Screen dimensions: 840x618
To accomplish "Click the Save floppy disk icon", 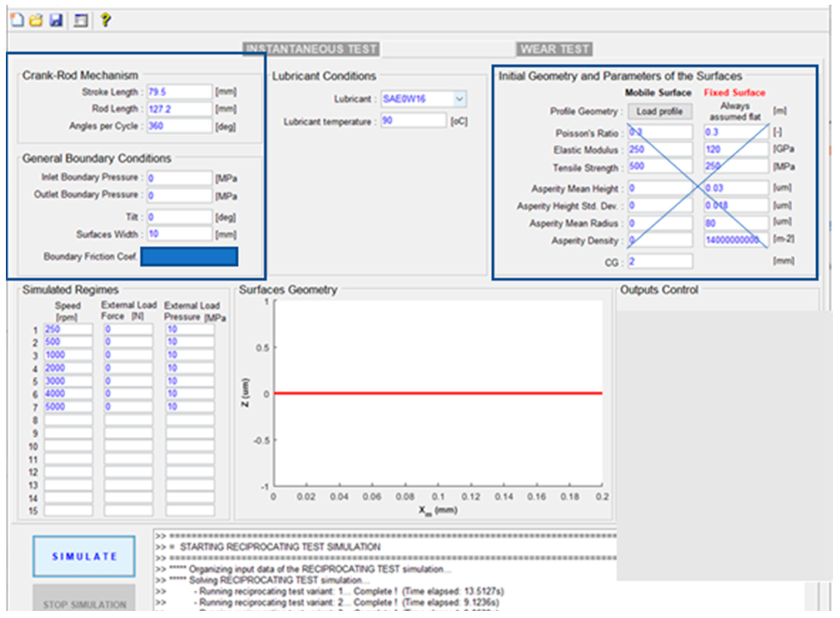I will click(56, 20).
